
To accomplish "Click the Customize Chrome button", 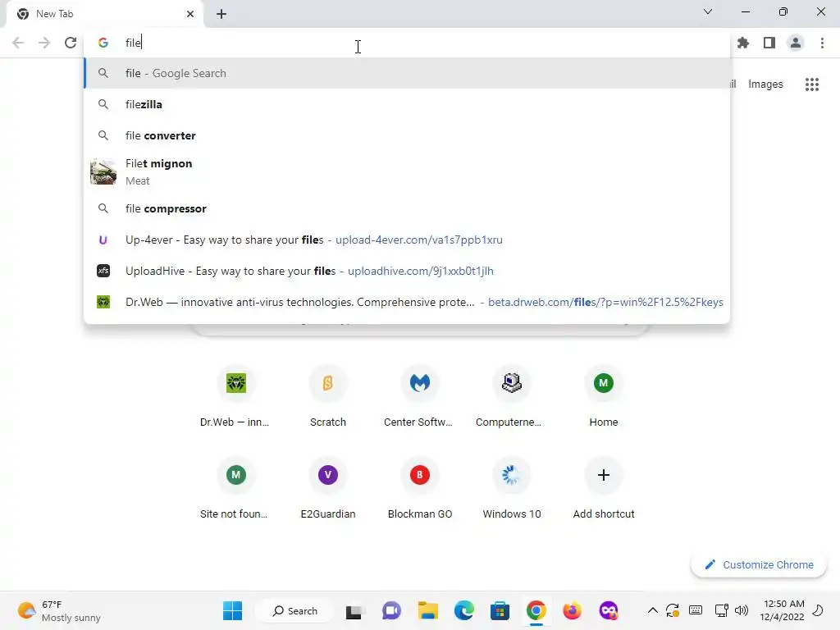I will tap(759, 564).
